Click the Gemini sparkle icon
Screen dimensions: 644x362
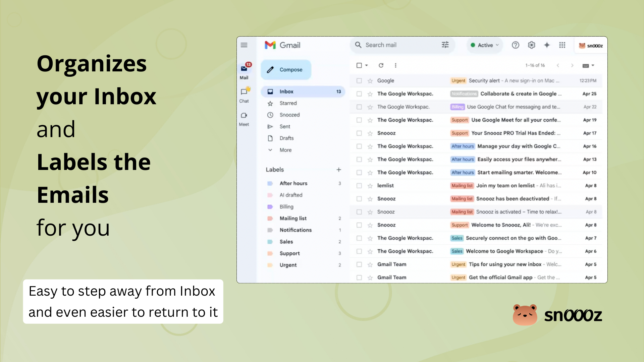click(547, 45)
